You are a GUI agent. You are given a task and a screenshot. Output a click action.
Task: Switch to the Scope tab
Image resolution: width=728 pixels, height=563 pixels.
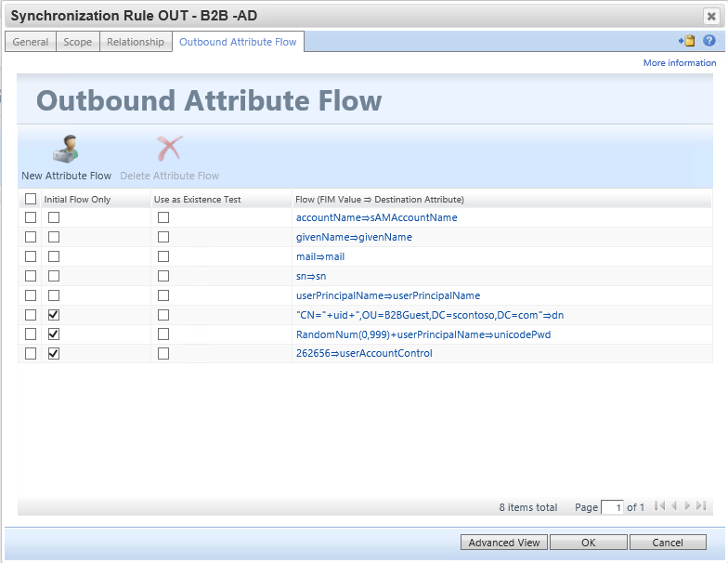(78, 42)
